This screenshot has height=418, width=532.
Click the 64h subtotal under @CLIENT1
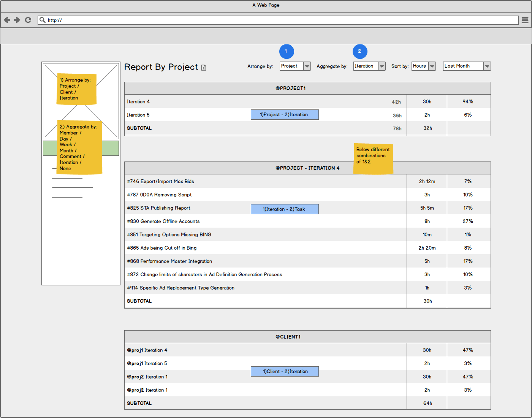click(427, 403)
